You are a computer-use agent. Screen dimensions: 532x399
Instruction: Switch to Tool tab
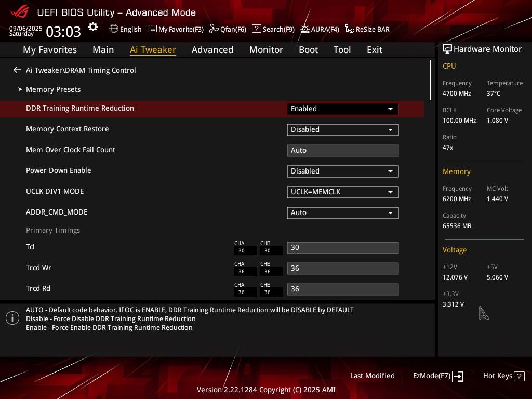[x=342, y=50]
